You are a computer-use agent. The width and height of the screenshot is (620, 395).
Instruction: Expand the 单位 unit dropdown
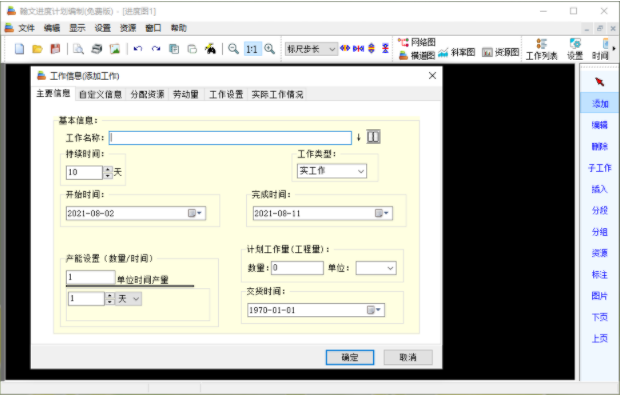376,268
